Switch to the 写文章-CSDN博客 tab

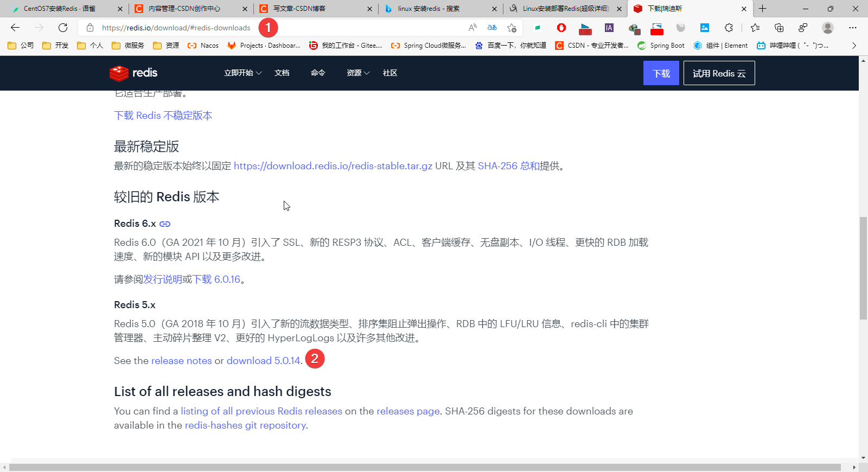[x=315, y=9]
